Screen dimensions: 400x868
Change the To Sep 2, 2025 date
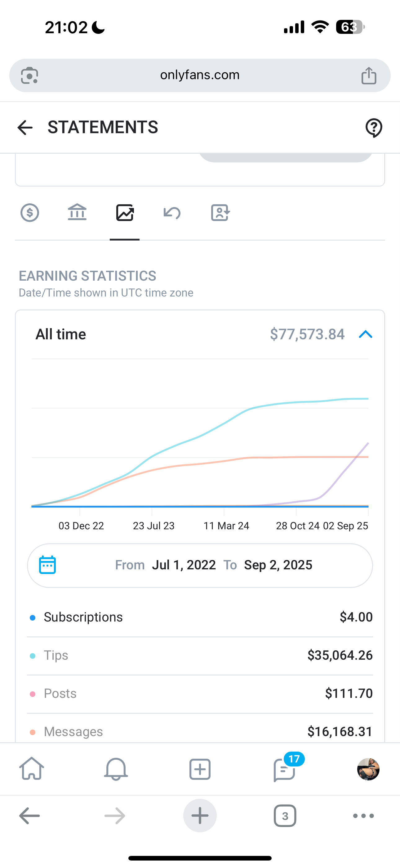tap(278, 565)
